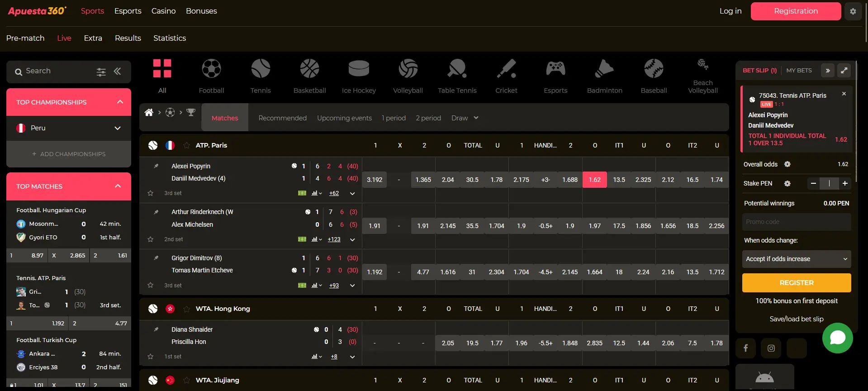The image size is (868, 391).
Task: Switch to Pre-match tab
Action: tap(25, 38)
